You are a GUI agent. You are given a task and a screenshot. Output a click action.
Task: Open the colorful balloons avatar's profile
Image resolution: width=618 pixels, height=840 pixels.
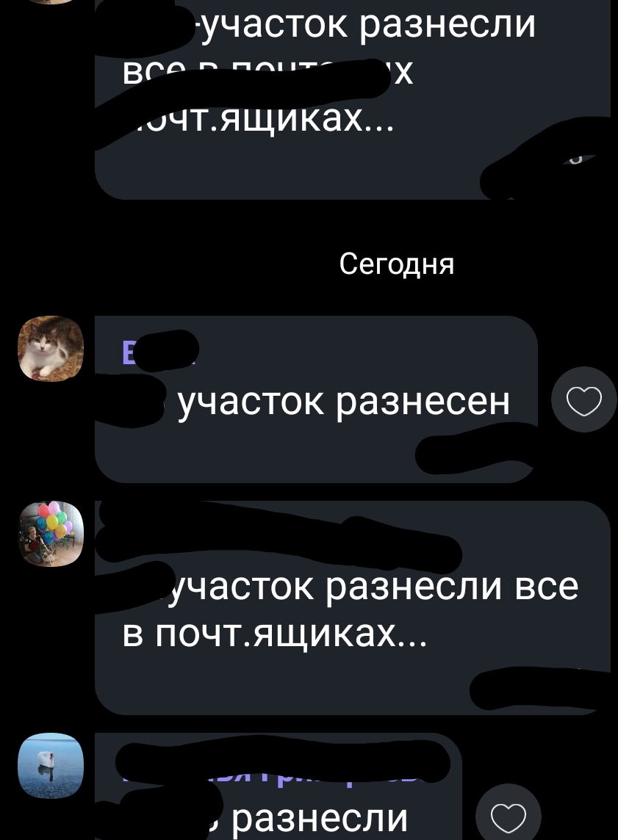tap(51, 534)
